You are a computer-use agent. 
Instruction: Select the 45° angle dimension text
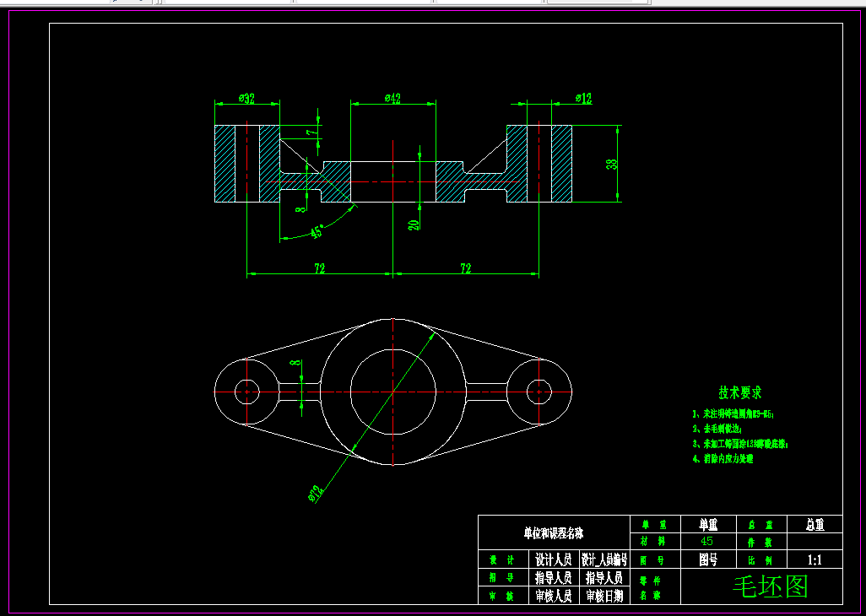317,232
